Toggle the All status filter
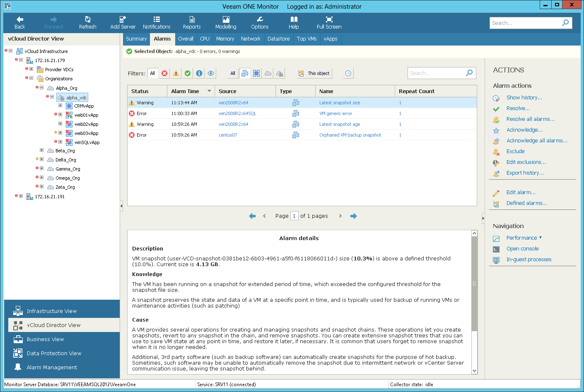The height and width of the screenshot is (392, 584). tap(152, 73)
